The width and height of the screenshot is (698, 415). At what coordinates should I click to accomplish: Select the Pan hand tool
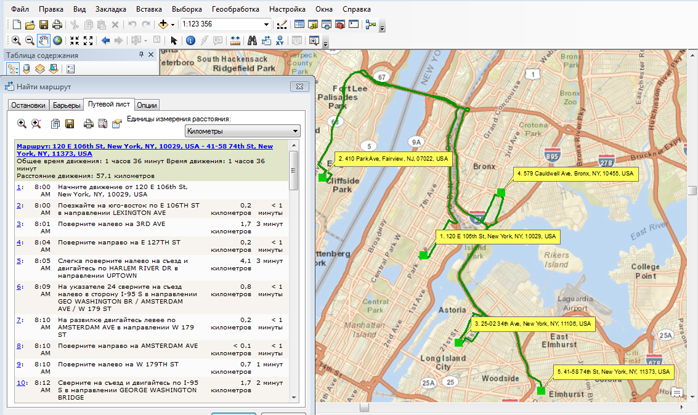pos(44,41)
